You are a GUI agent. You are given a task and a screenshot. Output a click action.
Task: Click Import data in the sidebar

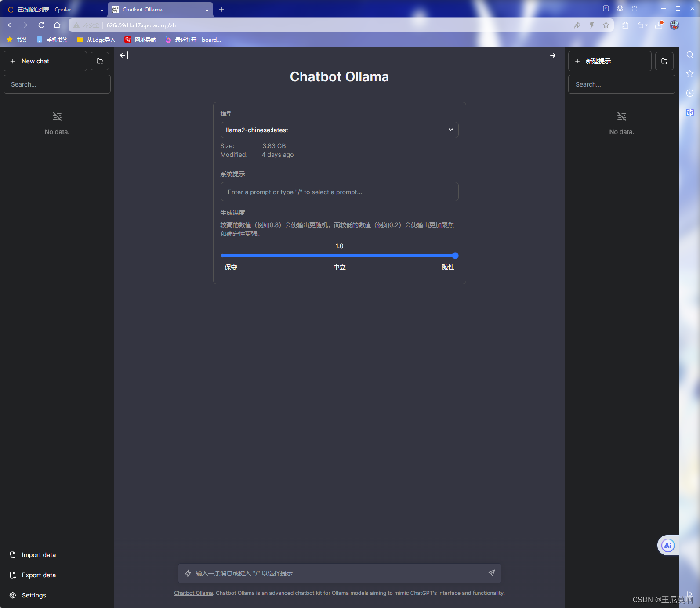pos(57,555)
